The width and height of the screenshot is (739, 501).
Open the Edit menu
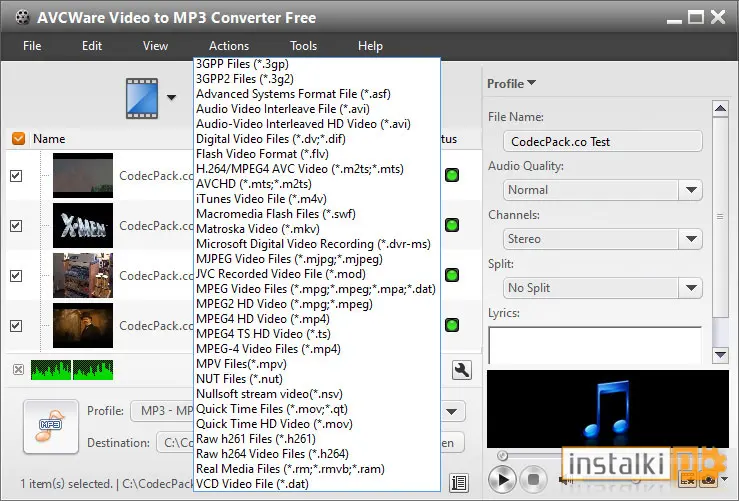92,46
